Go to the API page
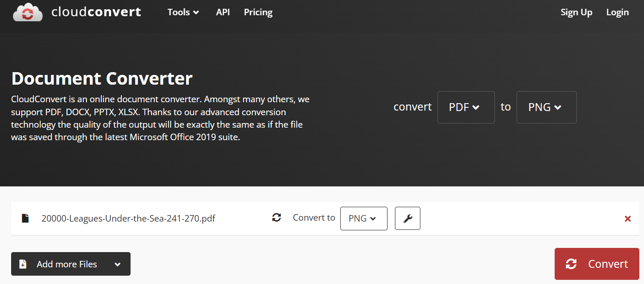The image size is (644, 284). pyautogui.click(x=223, y=12)
